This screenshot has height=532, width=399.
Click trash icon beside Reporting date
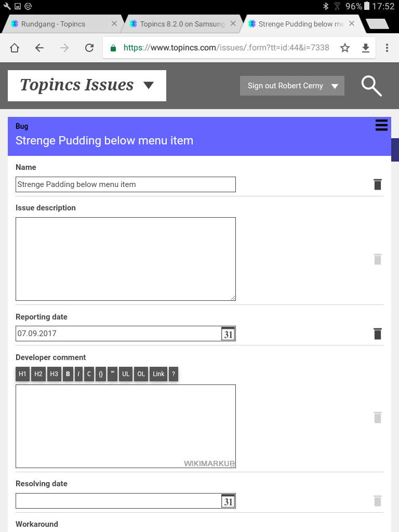(378, 334)
